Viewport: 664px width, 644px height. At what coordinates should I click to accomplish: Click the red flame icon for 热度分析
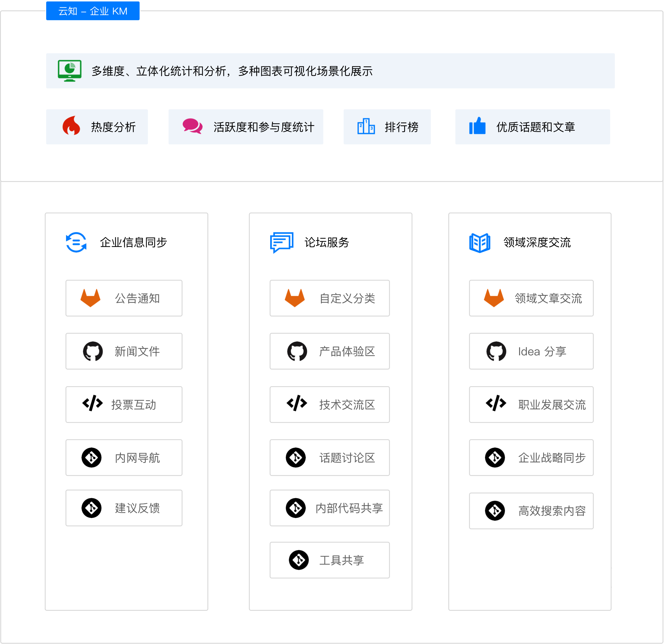click(71, 126)
